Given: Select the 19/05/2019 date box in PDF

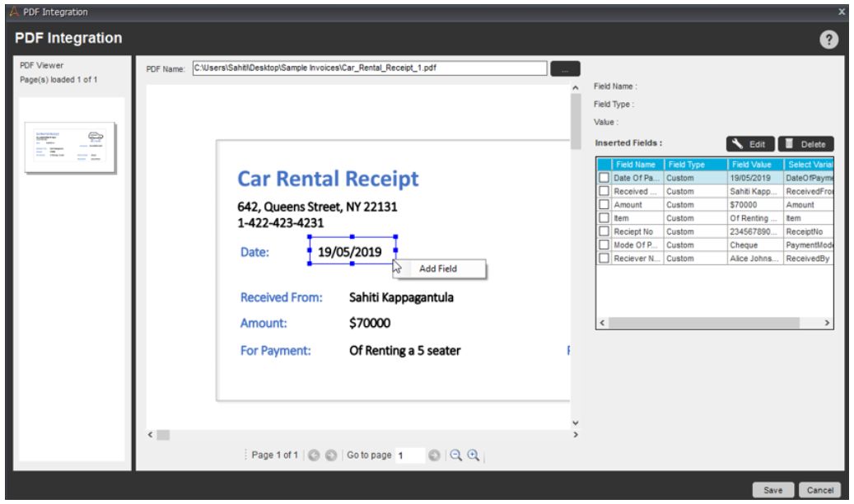Looking at the screenshot, I should coord(352,251).
